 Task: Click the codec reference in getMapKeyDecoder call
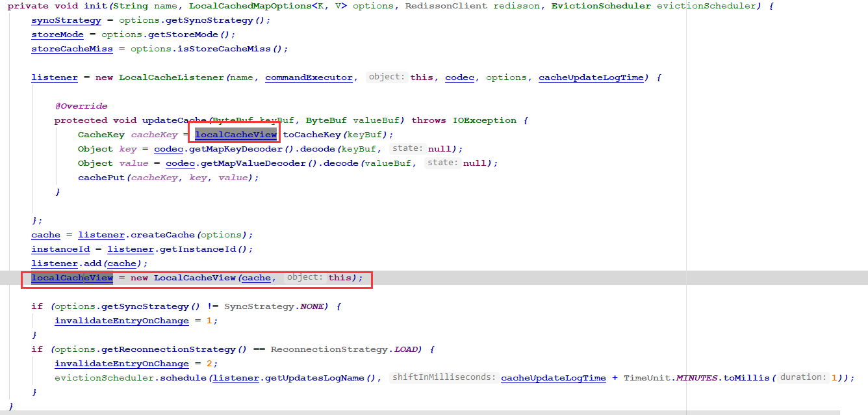coord(168,148)
